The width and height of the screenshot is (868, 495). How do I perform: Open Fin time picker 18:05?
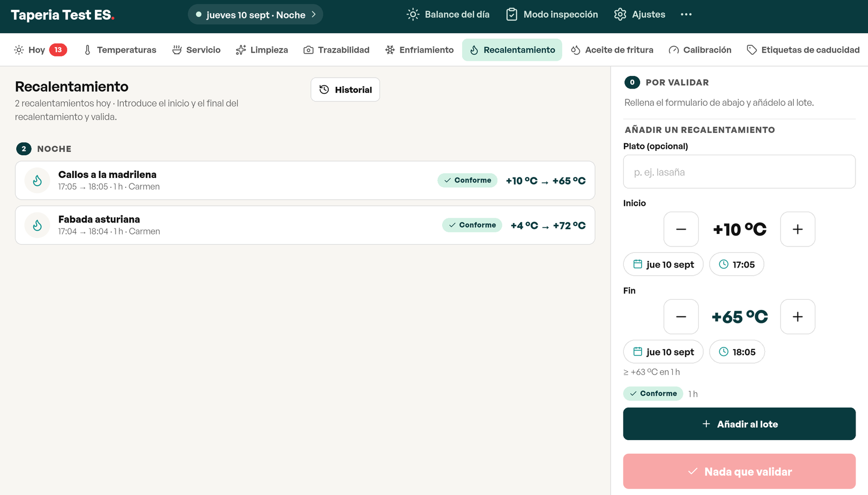737,352
